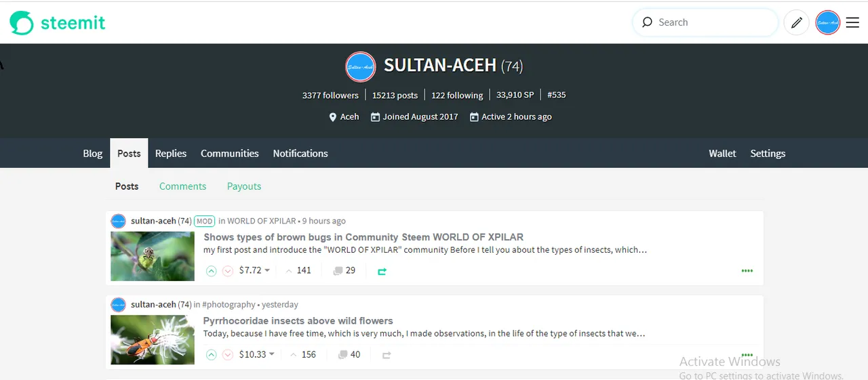Switch to the Comments sub-tab

pyautogui.click(x=182, y=186)
